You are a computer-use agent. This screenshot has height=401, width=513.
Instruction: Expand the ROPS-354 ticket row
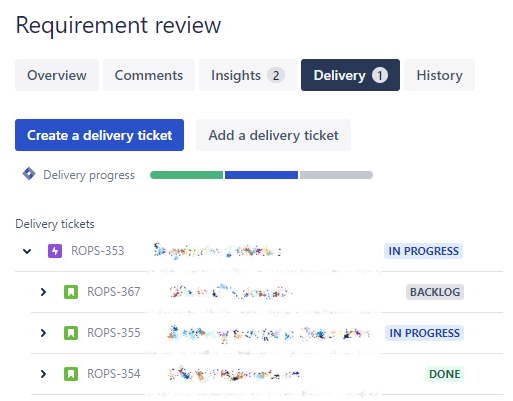[43, 374]
